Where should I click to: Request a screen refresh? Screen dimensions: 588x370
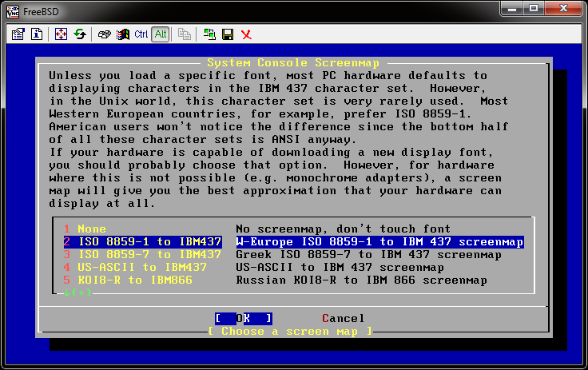[80, 34]
